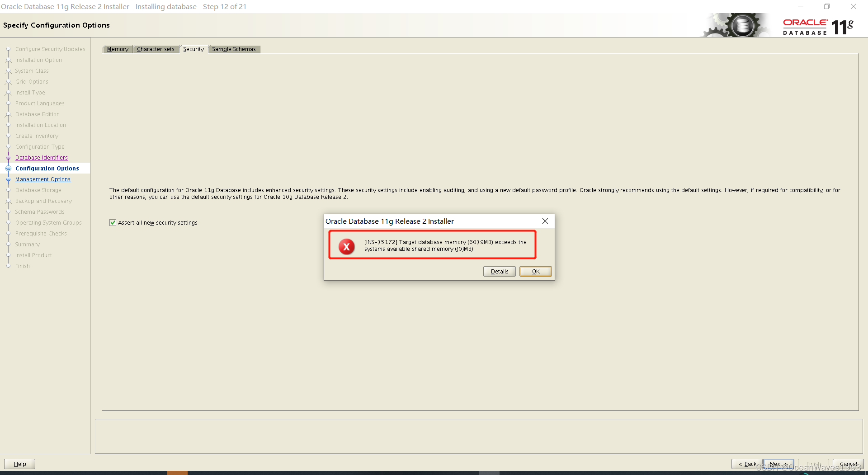Click Grid Options step text
This screenshot has height=475, width=868.
coord(32,82)
